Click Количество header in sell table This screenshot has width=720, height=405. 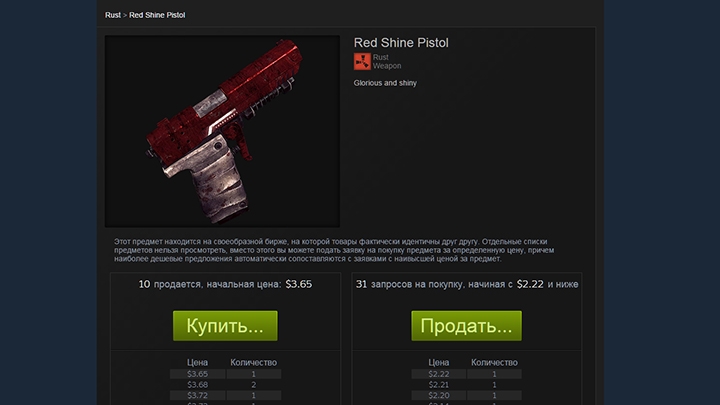pos(253,362)
